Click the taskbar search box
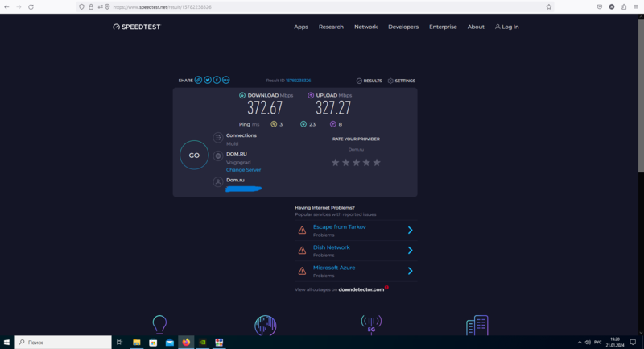 64,342
